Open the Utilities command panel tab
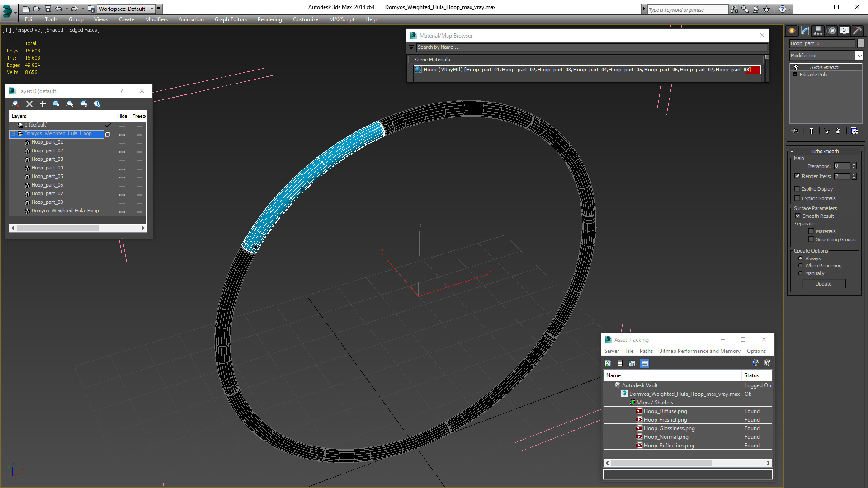This screenshot has height=488, width=868. tap(857, 31)
